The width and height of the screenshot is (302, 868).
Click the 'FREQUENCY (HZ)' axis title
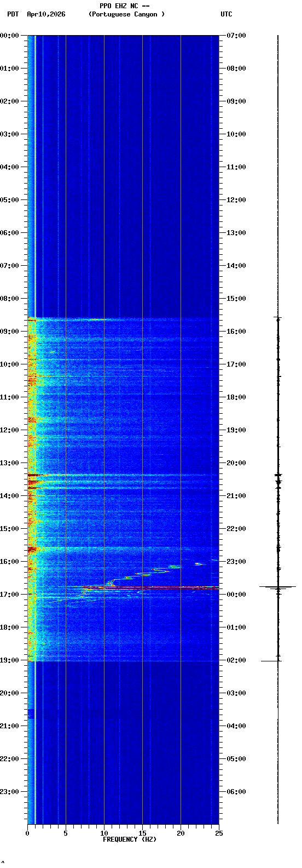129,840
